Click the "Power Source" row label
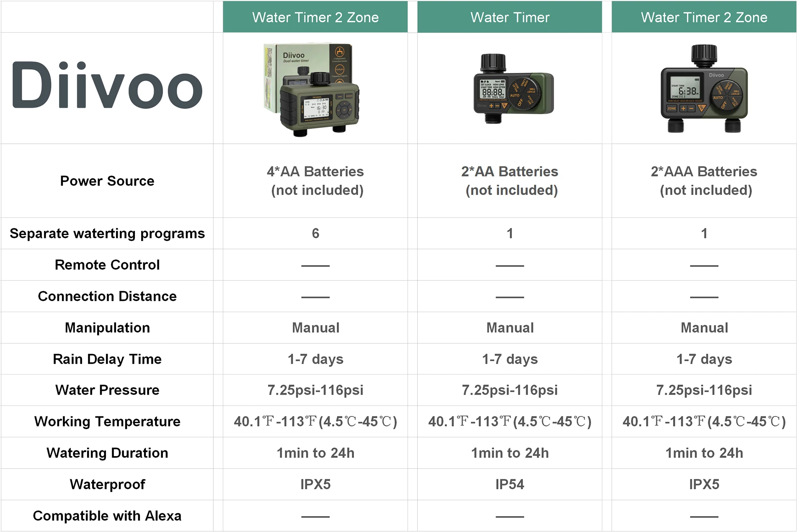This screenshot has width=800, height=532. [x=107, y=181]
